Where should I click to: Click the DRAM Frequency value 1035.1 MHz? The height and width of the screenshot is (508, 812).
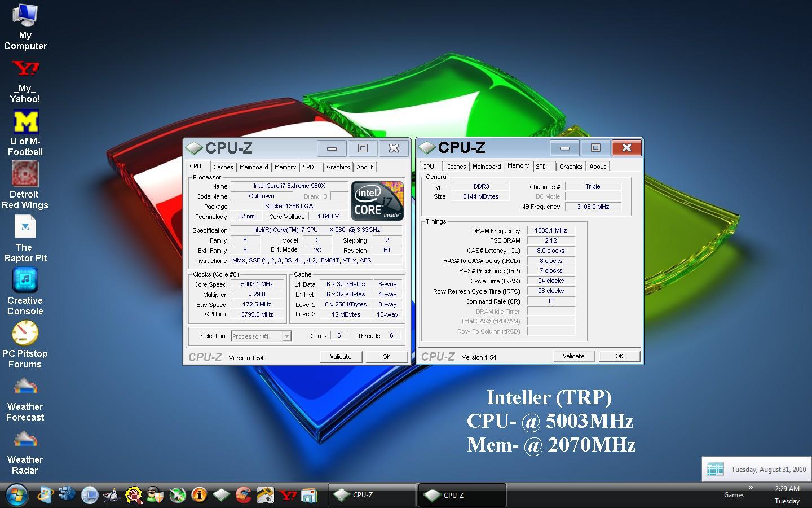point(551,230)
